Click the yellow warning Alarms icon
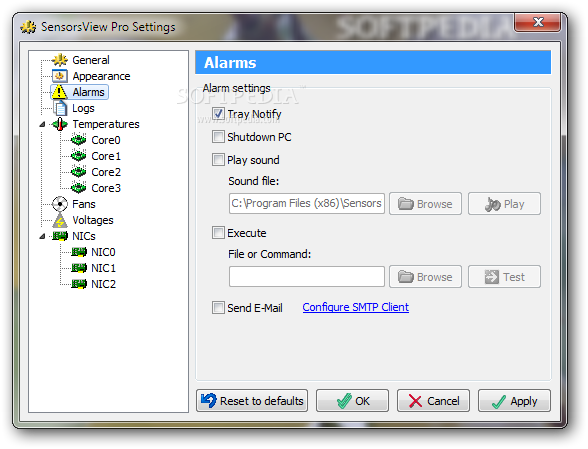This screenshot has width=588, height=449. (59, 92)
